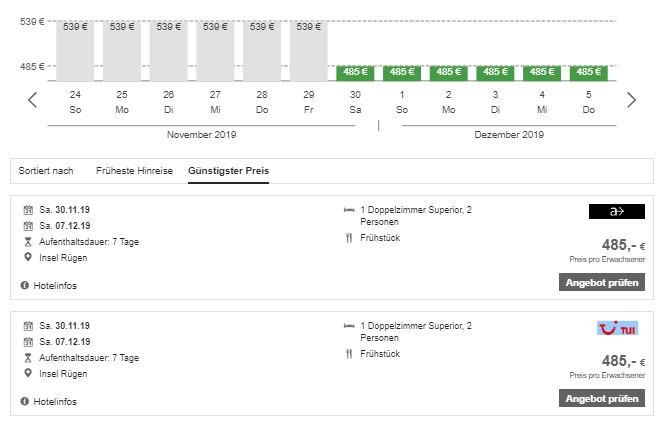Click the info icon in TUI offer

pyautogui.click(x=24, y=402)
